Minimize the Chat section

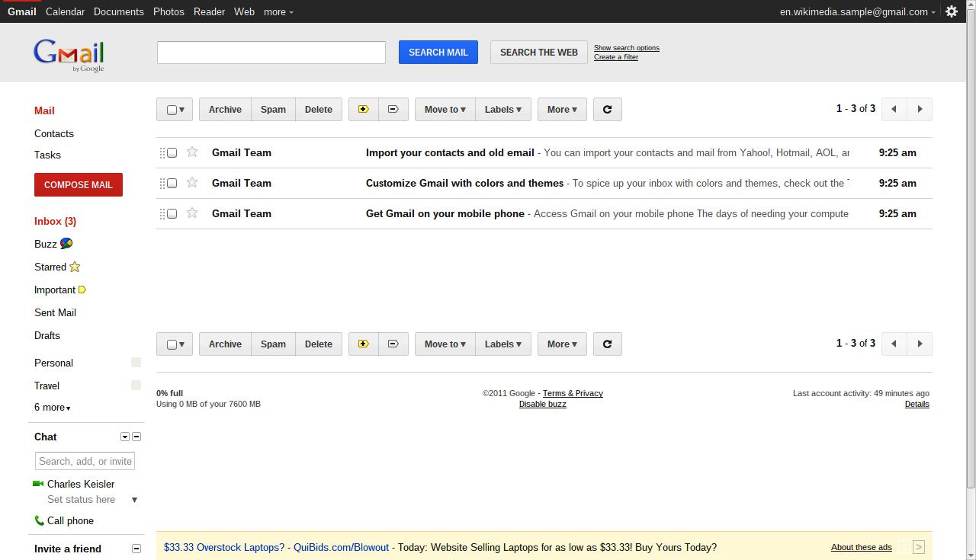[136, 437]
